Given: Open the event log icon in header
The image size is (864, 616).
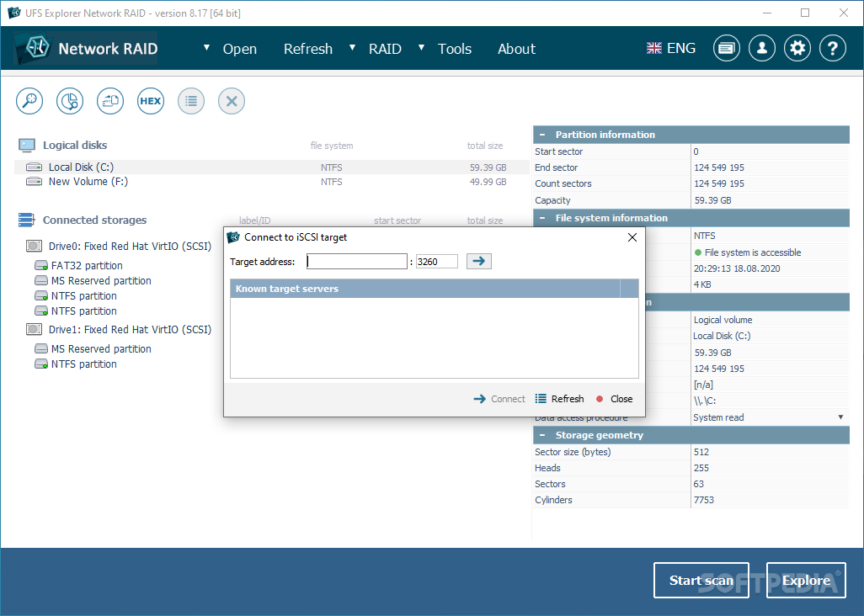Looking at the screenshot, I should [726, 49].
